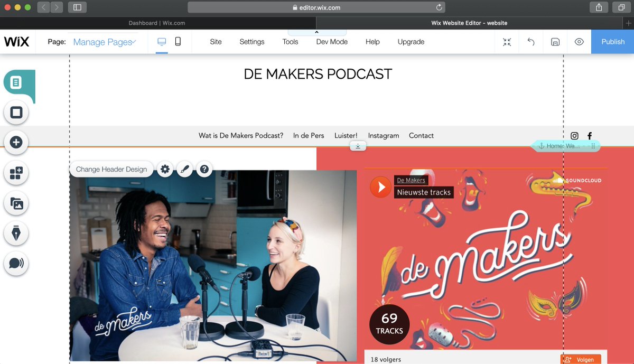Open a new Safari tab
This screenshot has height=364, width=634.
pos(628,23)
